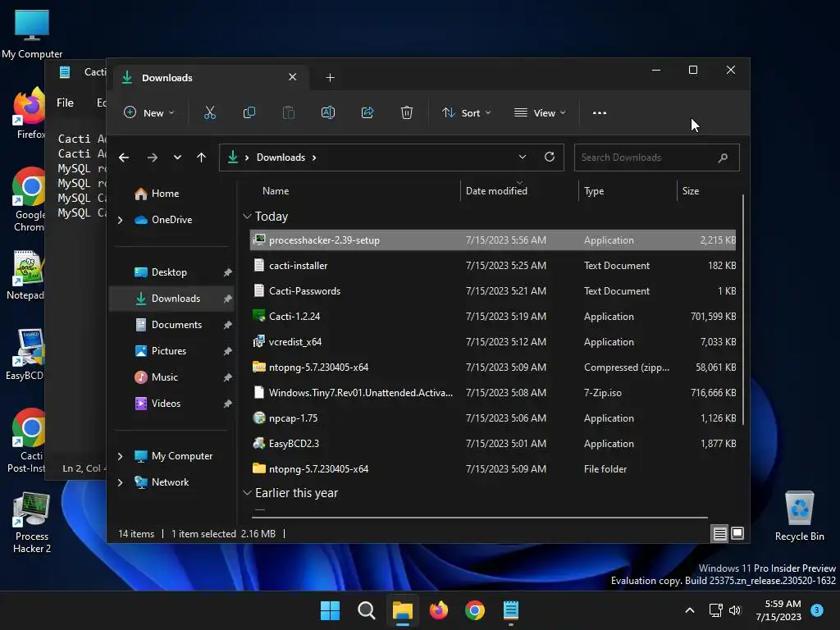Expand OneDrive in navigation pane
This screenshot has height=630, width=840.
tap(121, 220)
